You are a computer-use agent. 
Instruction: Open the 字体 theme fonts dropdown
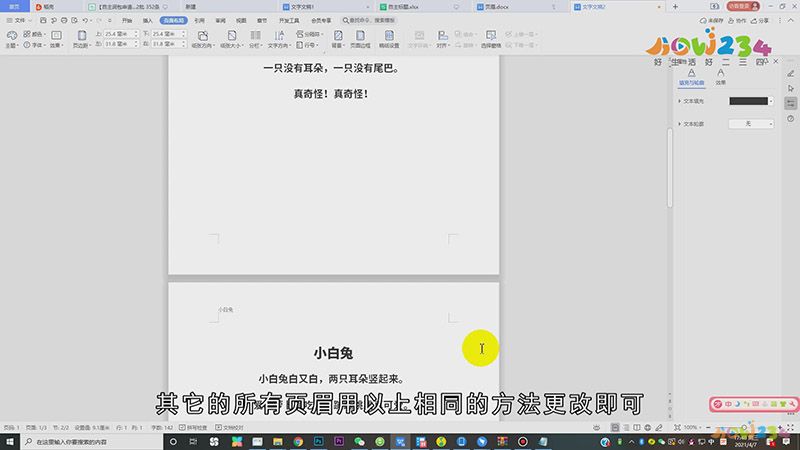35,45
